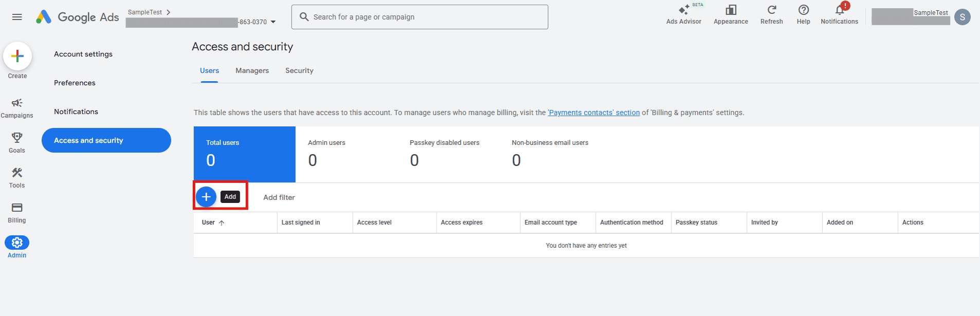Select Non-business email users card
This screenshot has height=316, width=980.
[550, 154]
